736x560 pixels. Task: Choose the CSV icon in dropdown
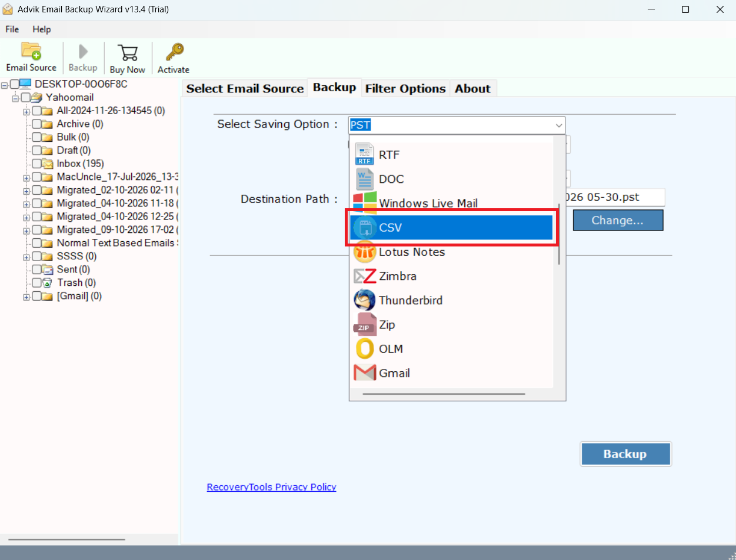pos(365,228)
